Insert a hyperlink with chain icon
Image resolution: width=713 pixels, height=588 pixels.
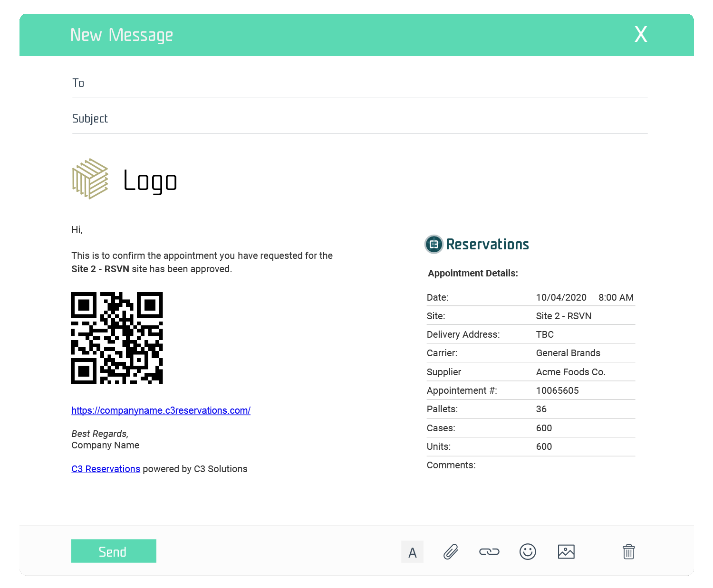click(x=489, y=552)
